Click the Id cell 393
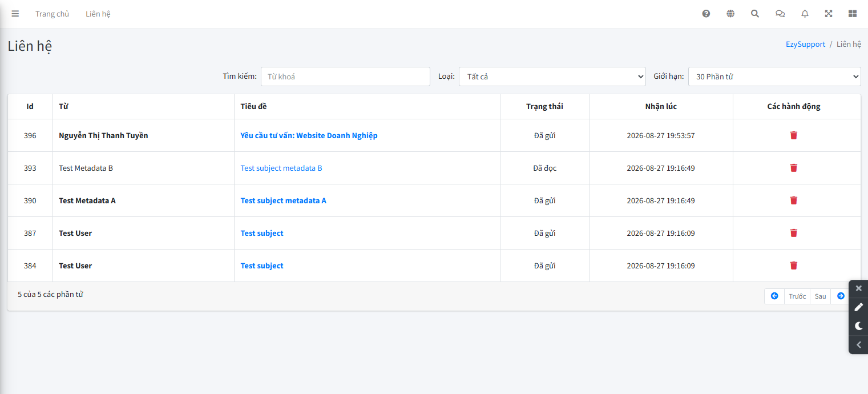This screenshot has height=394, width=868. tap(30, 168)
